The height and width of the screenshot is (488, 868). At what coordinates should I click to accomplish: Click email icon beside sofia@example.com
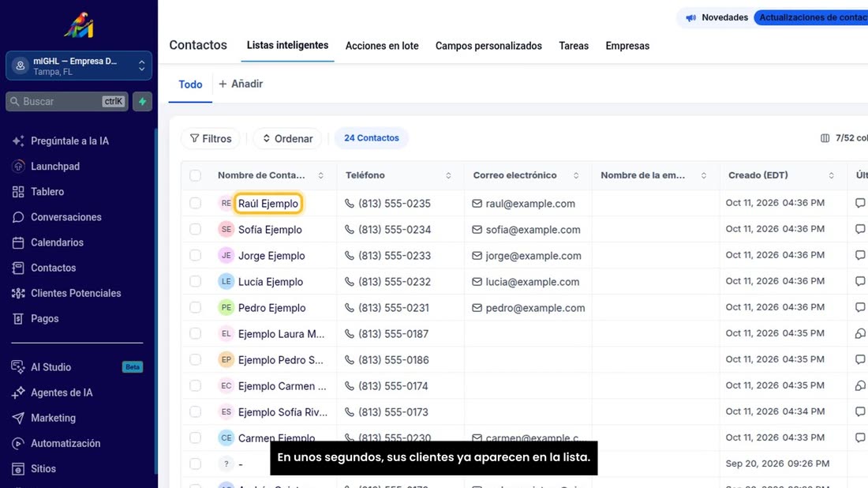(477, 229)
